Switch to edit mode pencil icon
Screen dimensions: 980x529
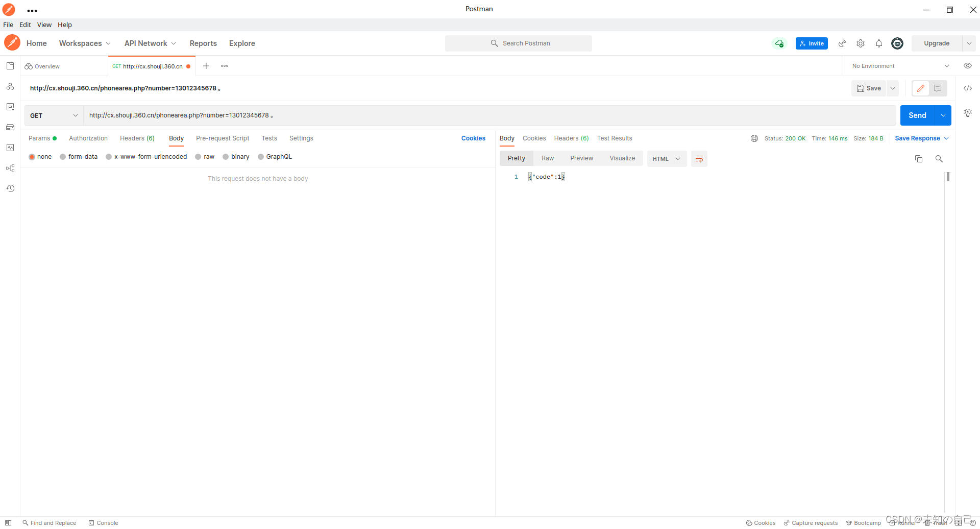(921, 88)
